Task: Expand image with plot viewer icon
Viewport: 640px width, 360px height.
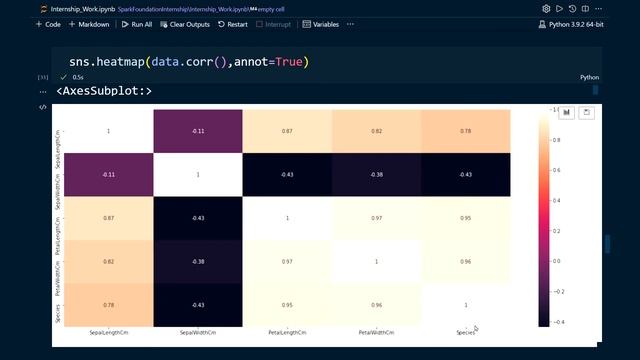Action: point(567,113)
